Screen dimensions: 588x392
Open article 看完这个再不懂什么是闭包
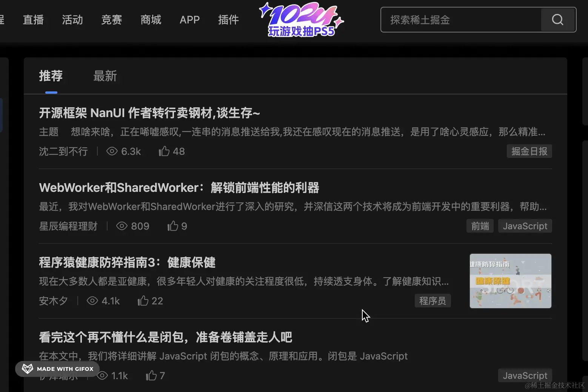[x=166, y=337]
